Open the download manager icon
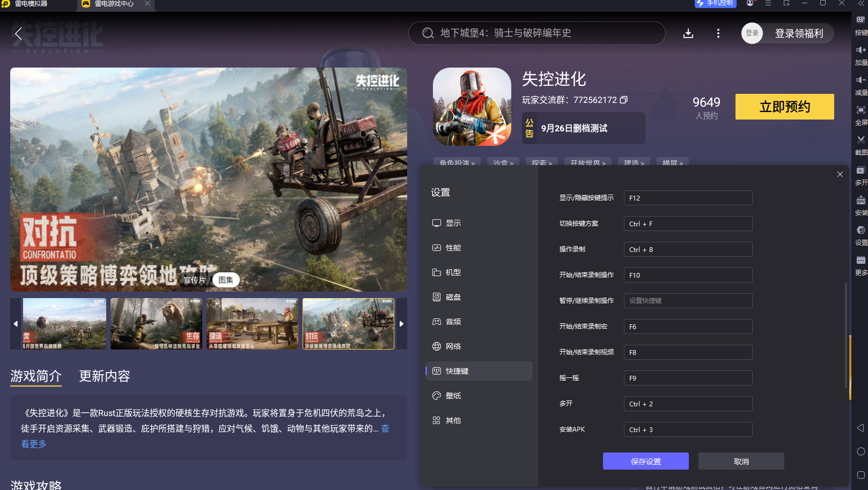868x490 pixels. tap(688, 34)
